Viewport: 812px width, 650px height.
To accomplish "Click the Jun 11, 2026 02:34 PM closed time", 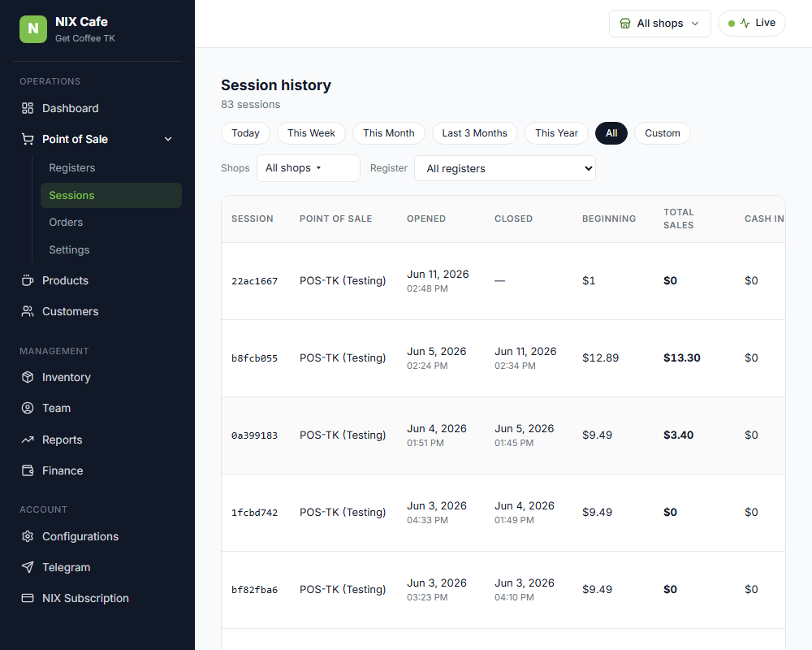I will (x=525, y=358).
